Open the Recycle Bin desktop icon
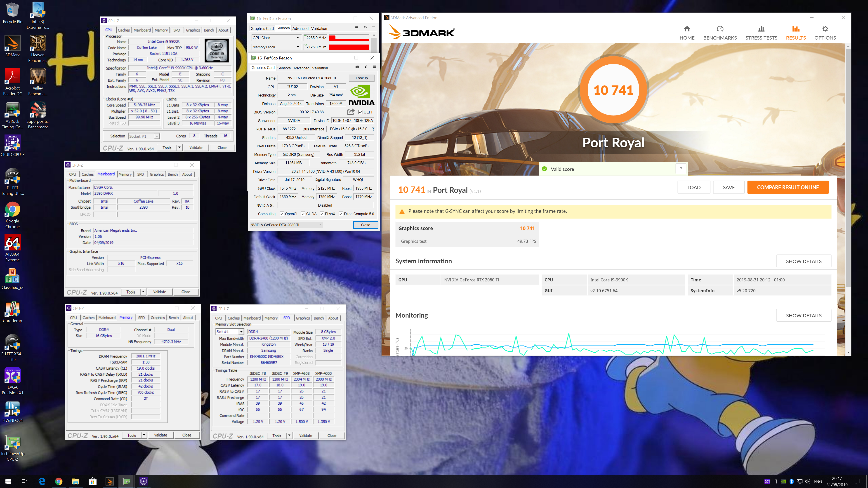Viewport: 868px width, 488px height. click(12, 13)
